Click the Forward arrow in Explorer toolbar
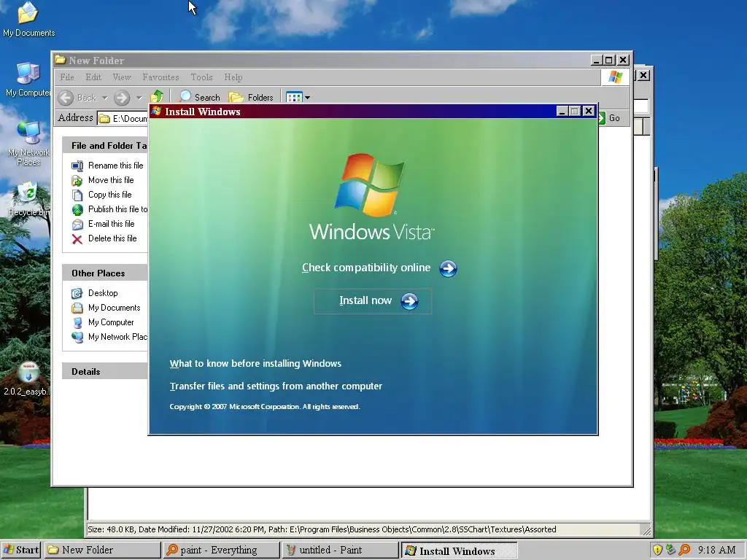 coord(122,98)
